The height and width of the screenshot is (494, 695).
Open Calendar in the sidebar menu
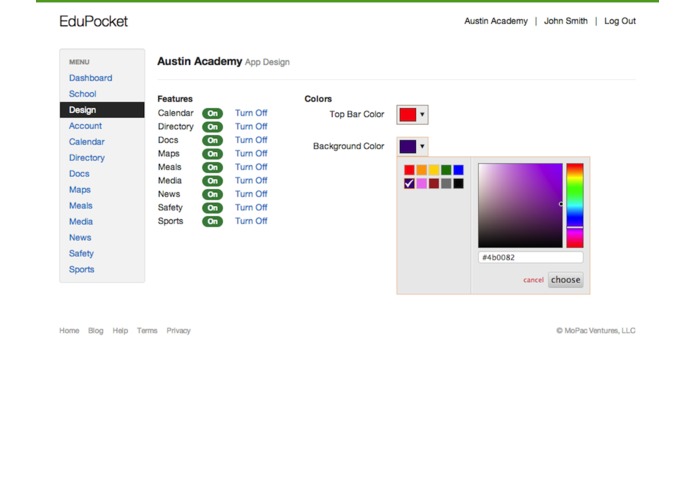(86, 142)
